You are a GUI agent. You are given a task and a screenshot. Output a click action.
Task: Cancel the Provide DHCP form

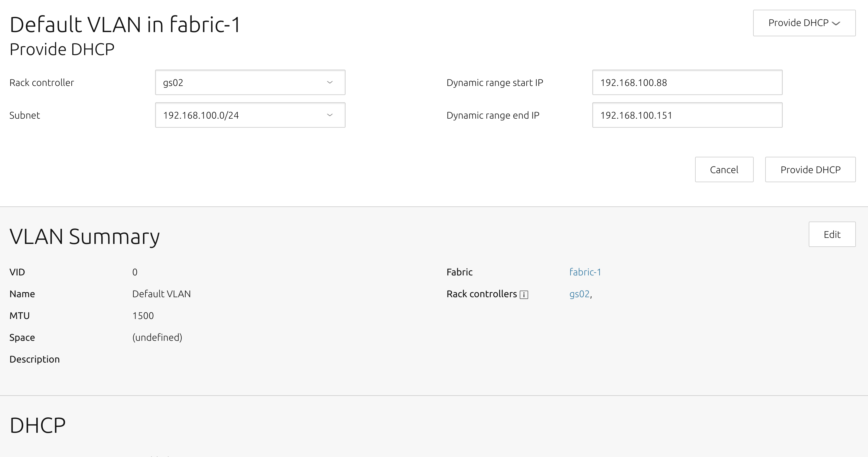point(724,169)
